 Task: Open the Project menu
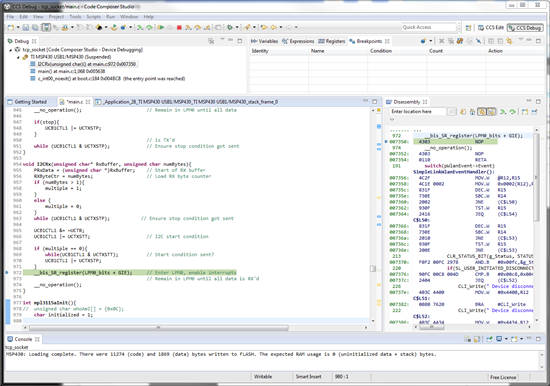coord(56,17)
